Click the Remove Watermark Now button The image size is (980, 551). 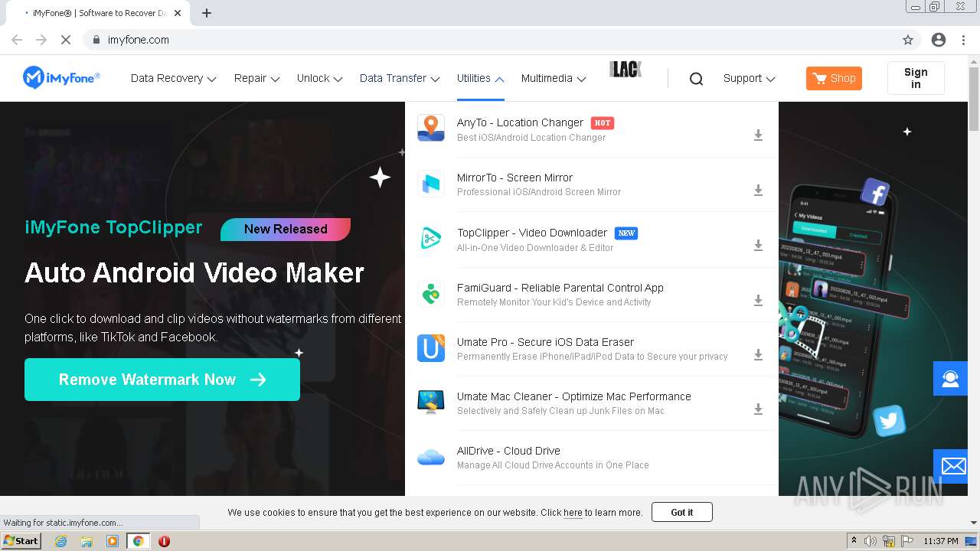pyautogui.click(x=162, y=380)
